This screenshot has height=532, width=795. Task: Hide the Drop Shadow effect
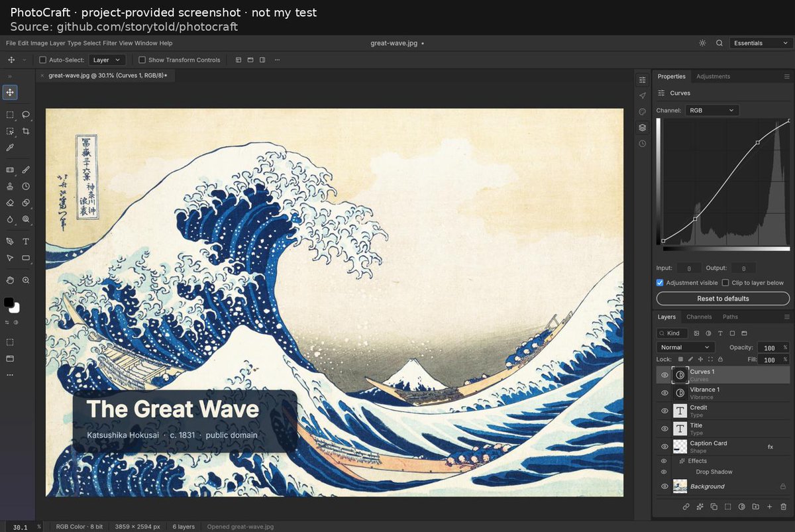664,472
